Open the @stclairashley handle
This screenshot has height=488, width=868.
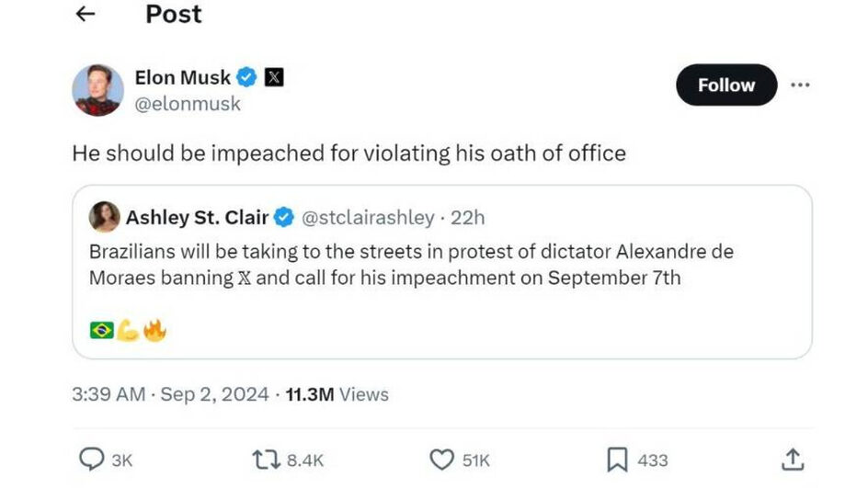pos(368,218)
